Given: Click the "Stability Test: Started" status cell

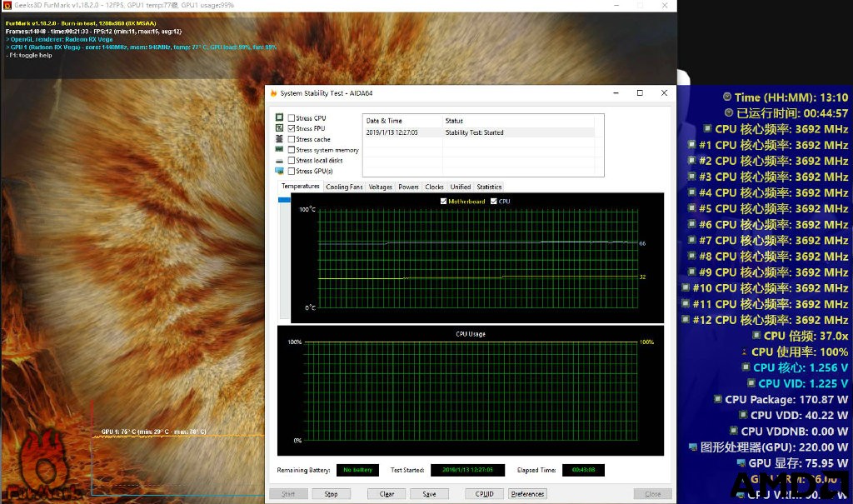Looking at the screenshot, I should pyautogui.click(x=474, y=132).
